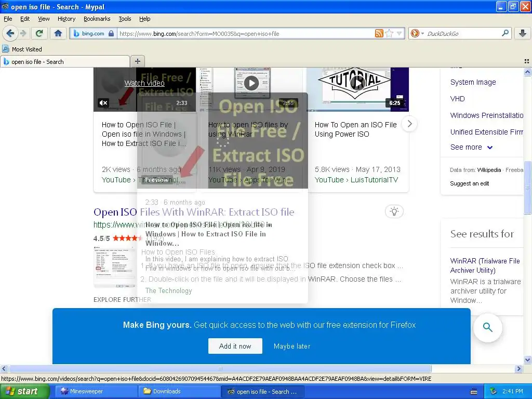Open 'How To Open an ISO File Using Power ISO'
This screenshot has height=399, width=532.
point(355,129)
